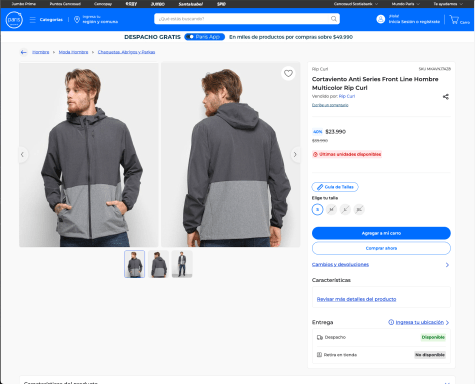
Task: Open the large back-view jacket image
Action: pos(231,155)
